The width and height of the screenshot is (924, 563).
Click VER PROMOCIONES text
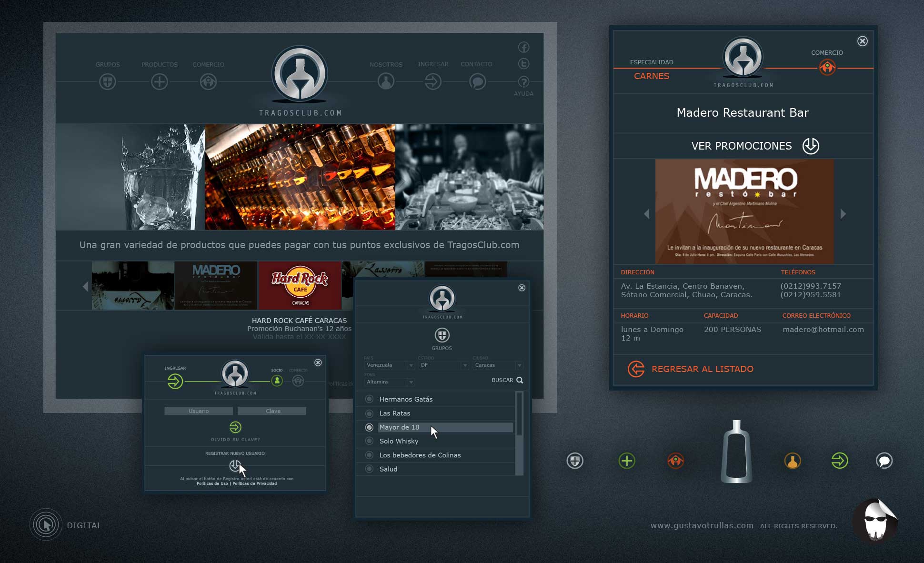pyautogui.click(x=742, y=146)
